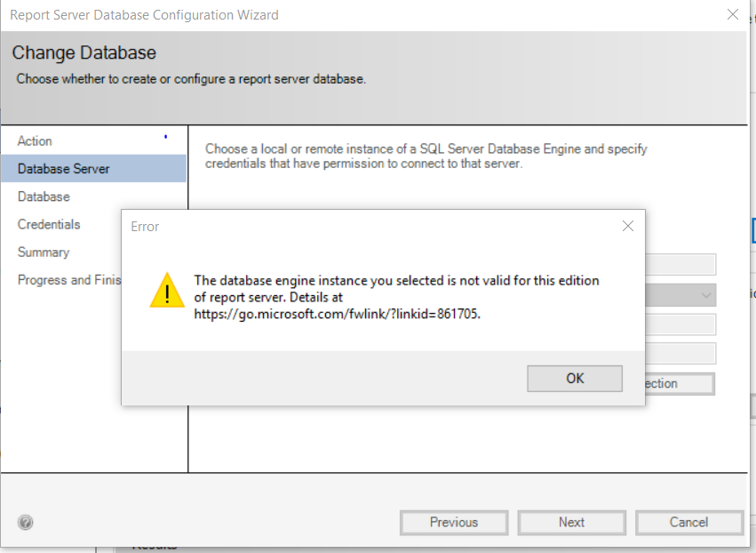The width and height of the screenshot is (756, 553).
Task: Click the partially hidden Test Connection button
Action: tap(680, 383)
